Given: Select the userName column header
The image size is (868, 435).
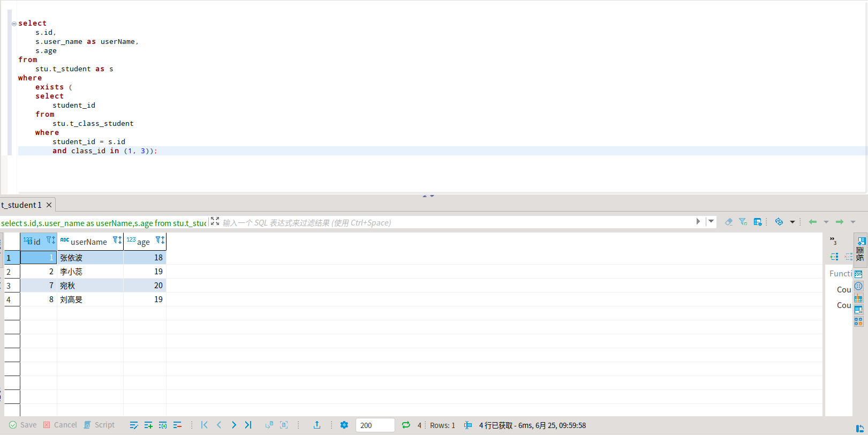Looking at the screenshot, I should click(x=90, y=242).
